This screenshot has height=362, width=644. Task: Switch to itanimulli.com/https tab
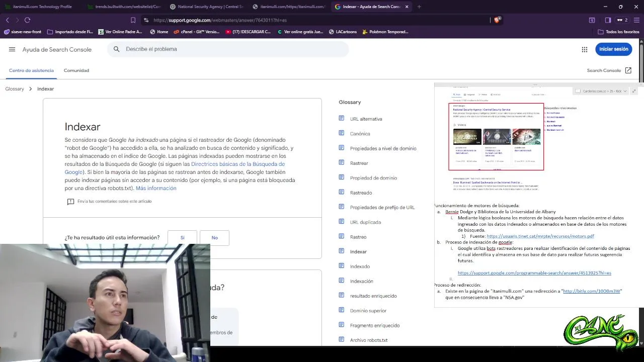click(290, 7)
